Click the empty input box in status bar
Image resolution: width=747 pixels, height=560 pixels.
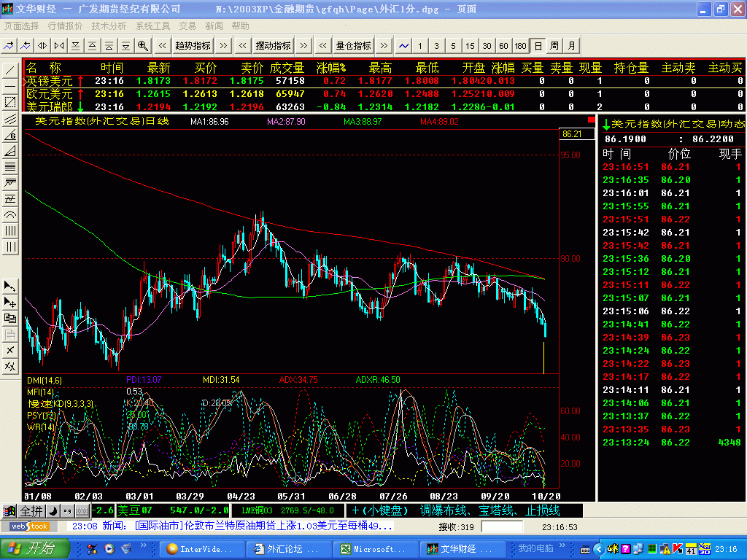(x=502, y=526)
